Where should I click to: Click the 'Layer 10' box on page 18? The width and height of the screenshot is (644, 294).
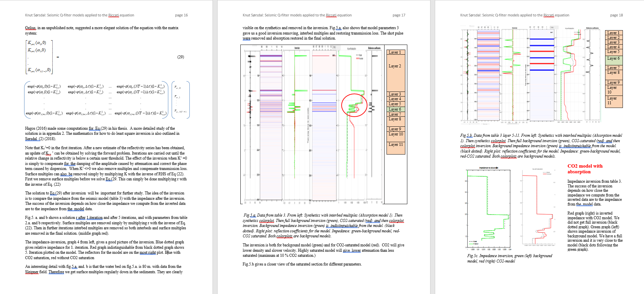tap(614, 90)
